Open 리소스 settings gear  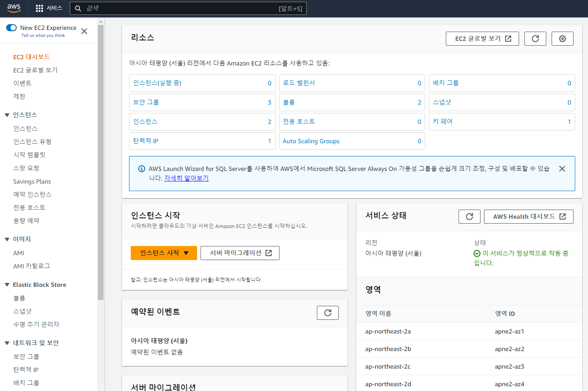[563, 39]
